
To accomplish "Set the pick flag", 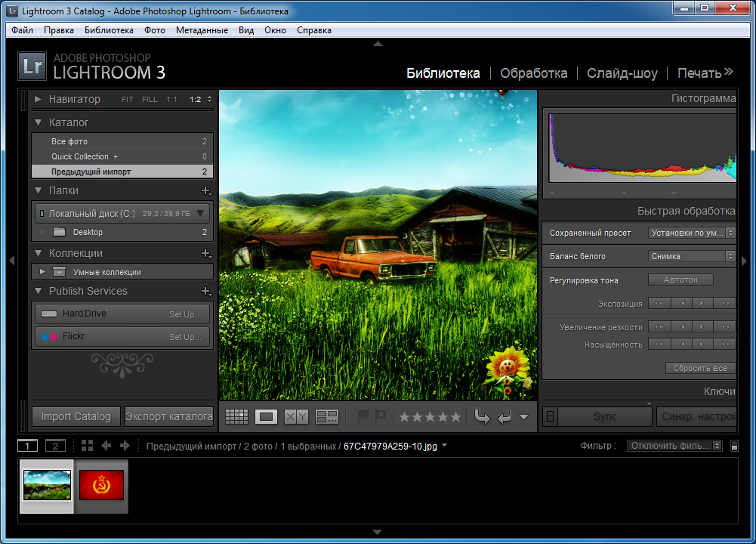I will (x=363, y=416).
